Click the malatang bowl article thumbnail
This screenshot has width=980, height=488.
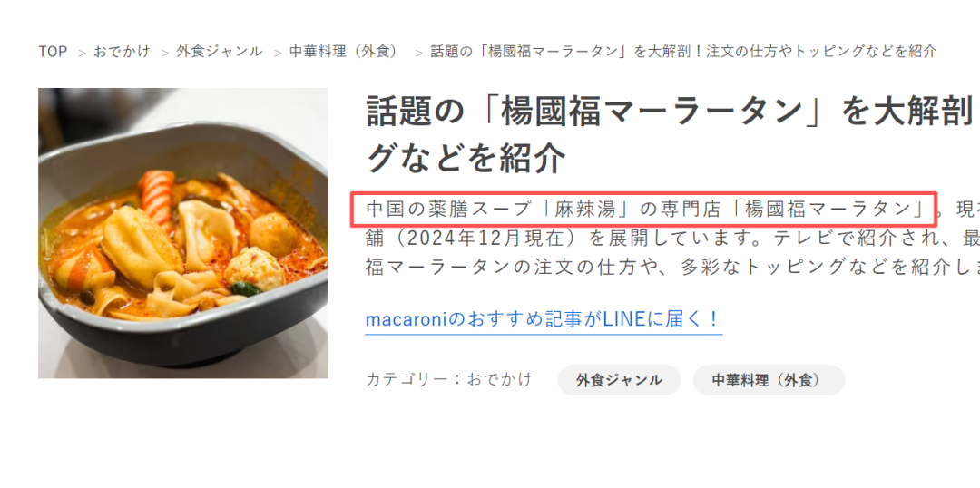[x=183, y=233]
